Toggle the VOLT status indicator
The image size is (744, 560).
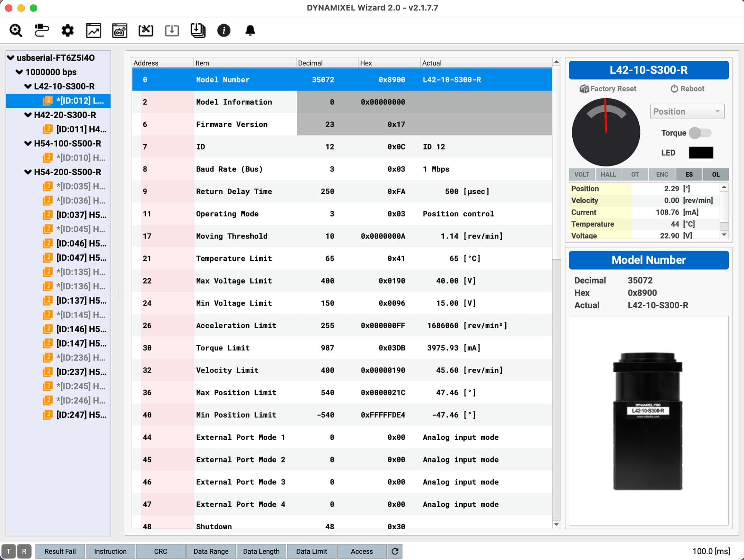click(x=582, y=174)
